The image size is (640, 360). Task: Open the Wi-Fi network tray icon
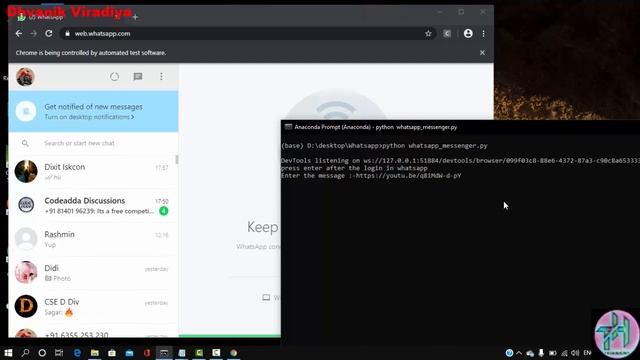(x=564, y=353)
